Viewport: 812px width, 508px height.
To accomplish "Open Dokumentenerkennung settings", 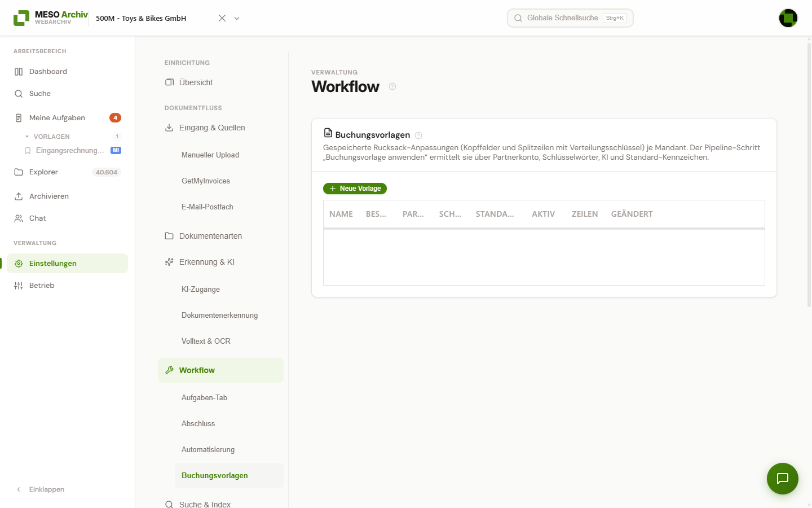I will click(229, 315).
